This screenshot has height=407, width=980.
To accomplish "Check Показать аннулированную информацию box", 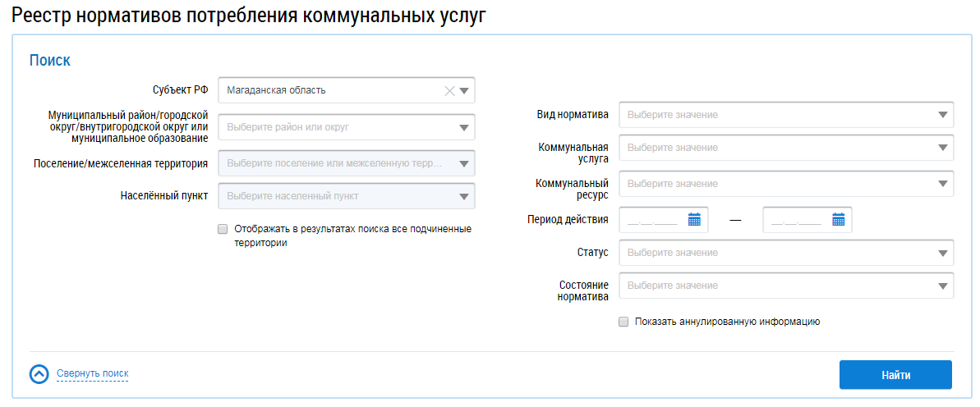I will pos(623,322).
